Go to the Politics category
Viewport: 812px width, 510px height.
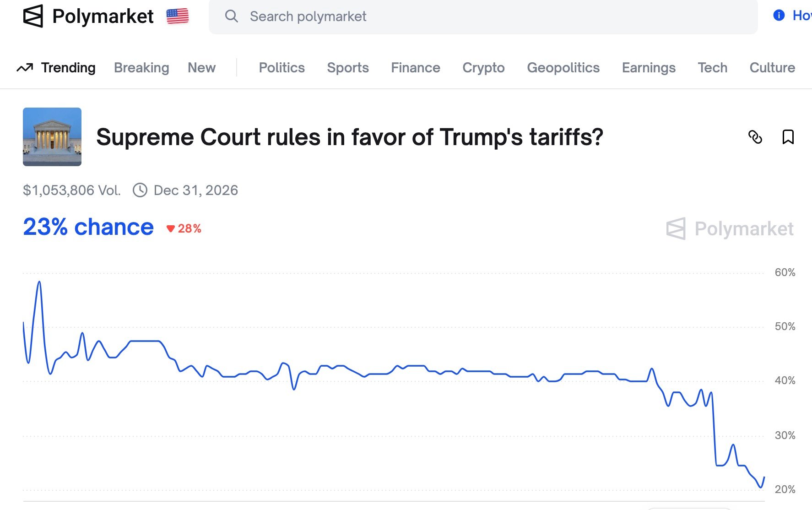pyautogui.click(x=281, y=68)
